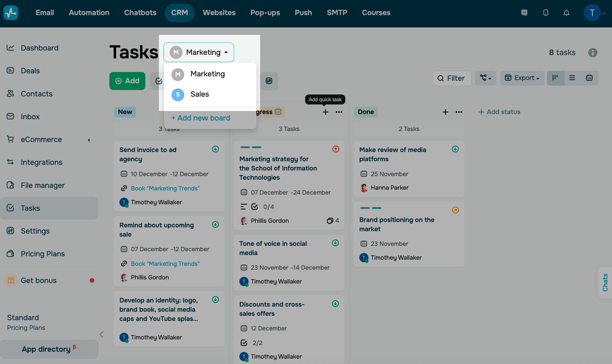
Task: Click the green Add button
Action: [x=127, y=81]
